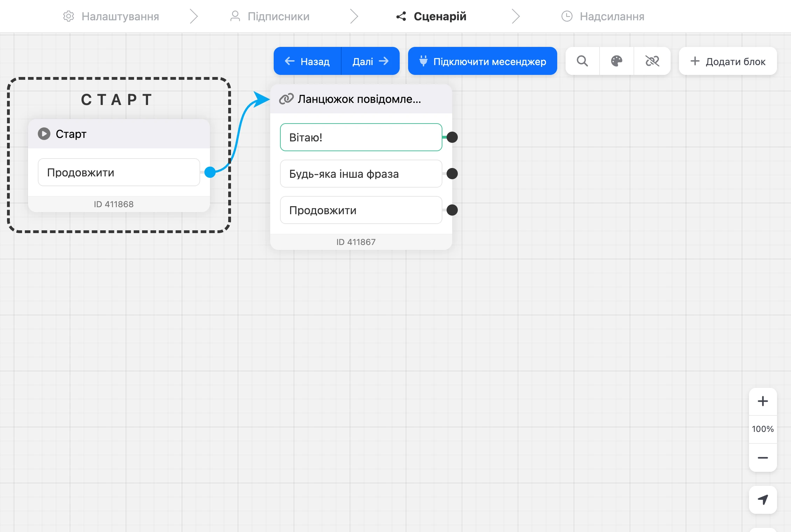Click the Ланцюжок повідомле... block header

pos(361,99)
